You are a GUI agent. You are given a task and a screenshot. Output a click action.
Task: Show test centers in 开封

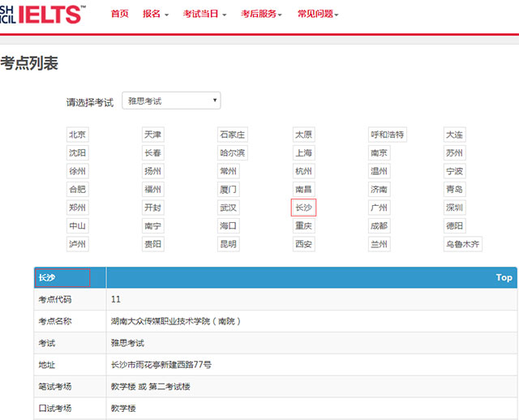pyautogui.click(x=153, y=208)
